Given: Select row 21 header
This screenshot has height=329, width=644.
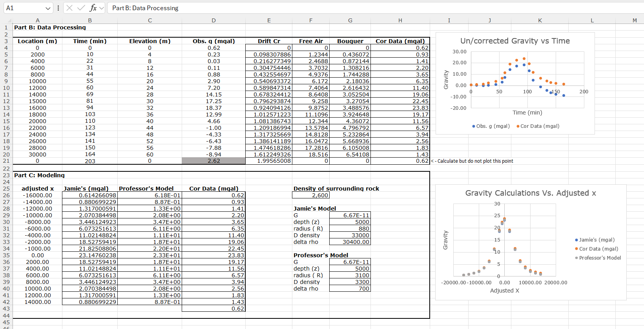Looking at the screenshot, I should pos(6,161).
